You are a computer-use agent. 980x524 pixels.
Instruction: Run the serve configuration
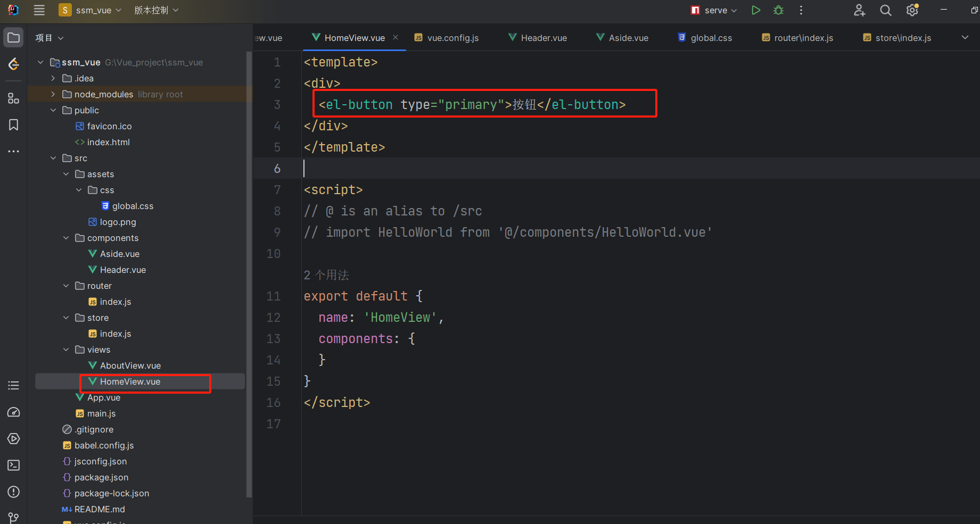pyautogui.click(x=756, y=10)
